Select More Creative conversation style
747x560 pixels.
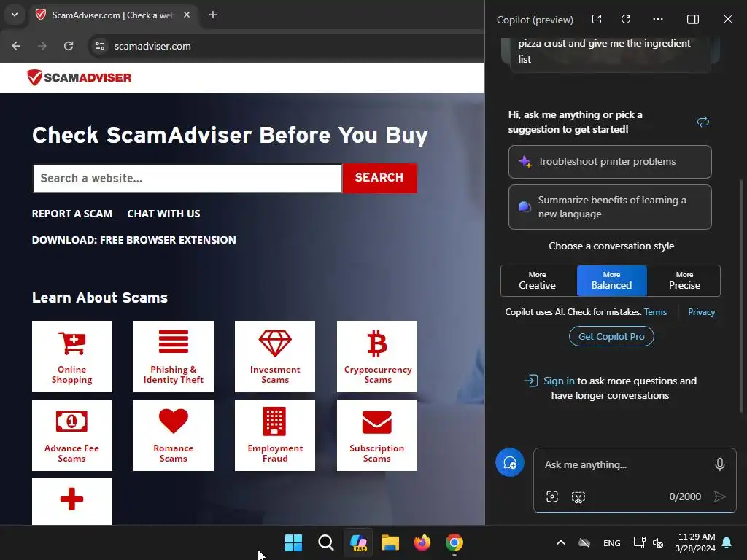tap(538, 281)
